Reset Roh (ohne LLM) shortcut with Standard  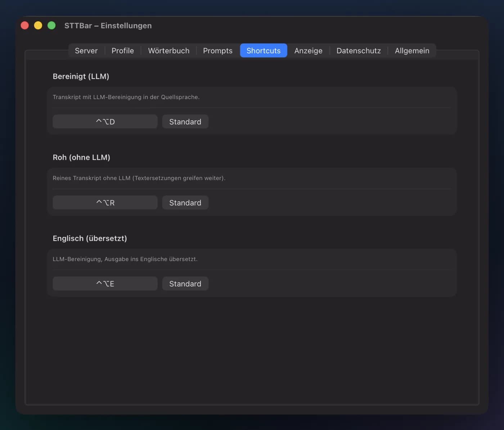click(185, 203)
